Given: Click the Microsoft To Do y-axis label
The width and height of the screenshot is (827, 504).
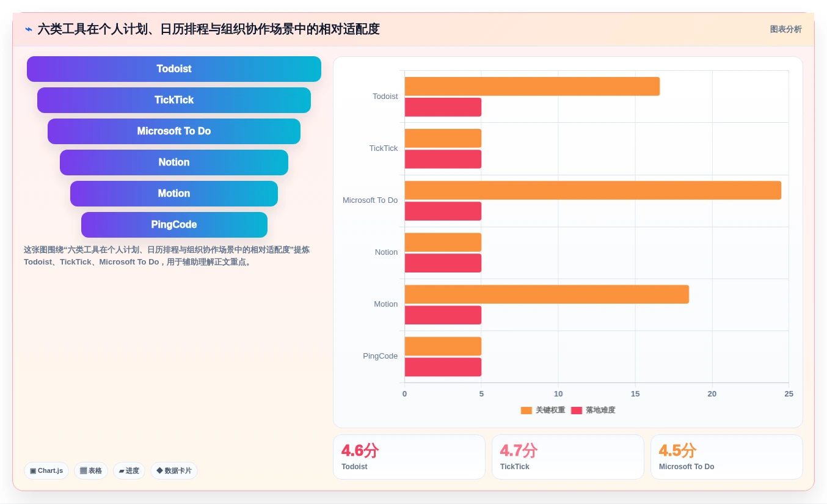Looking at the screenshot, I should (370, 200).
